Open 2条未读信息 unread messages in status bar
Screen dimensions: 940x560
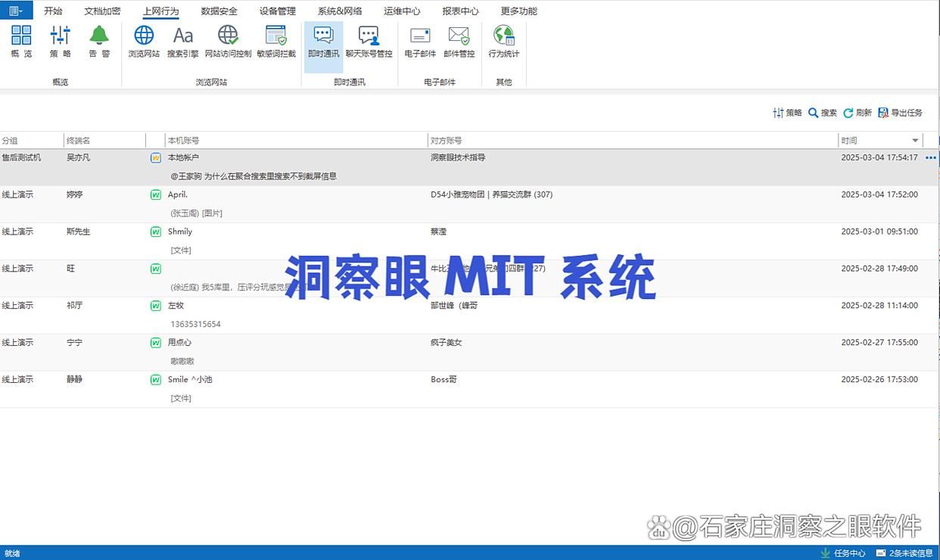[905, 553]
